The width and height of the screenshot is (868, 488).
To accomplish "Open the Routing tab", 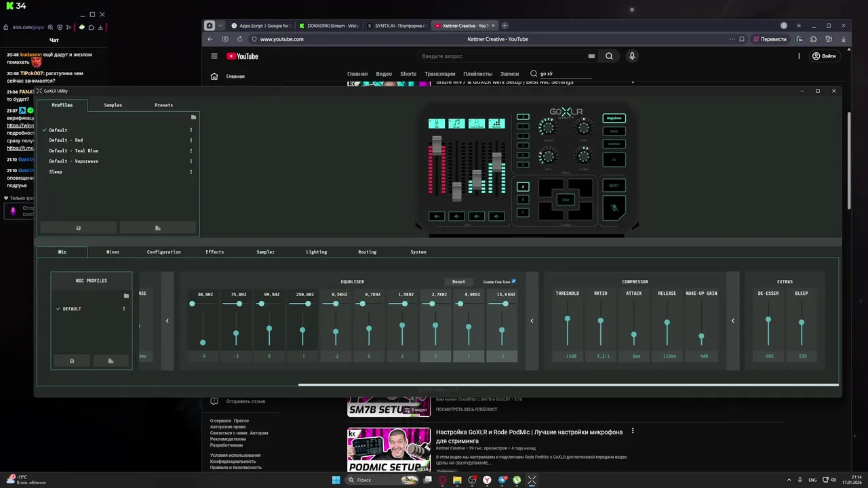I will coord(367,252).
